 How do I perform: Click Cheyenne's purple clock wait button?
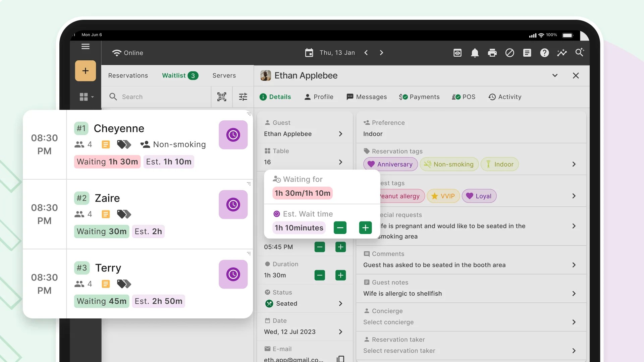tap(233, 135)
